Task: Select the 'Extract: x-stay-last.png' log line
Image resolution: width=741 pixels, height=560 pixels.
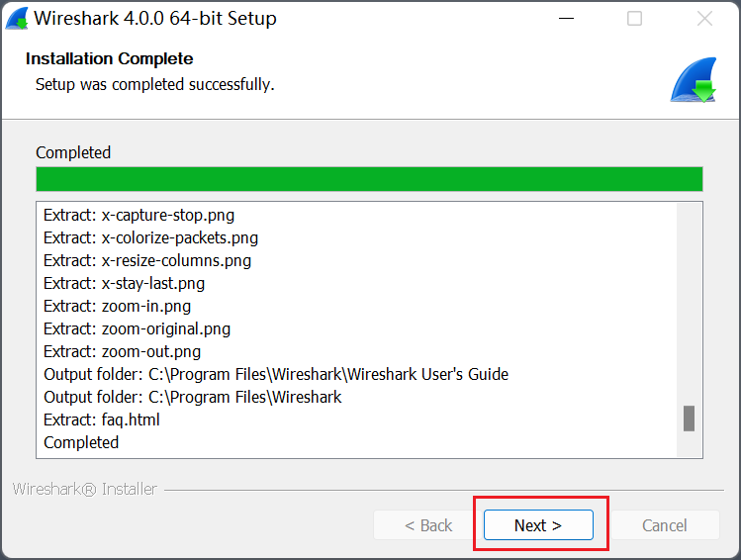Action: point(125,283)
